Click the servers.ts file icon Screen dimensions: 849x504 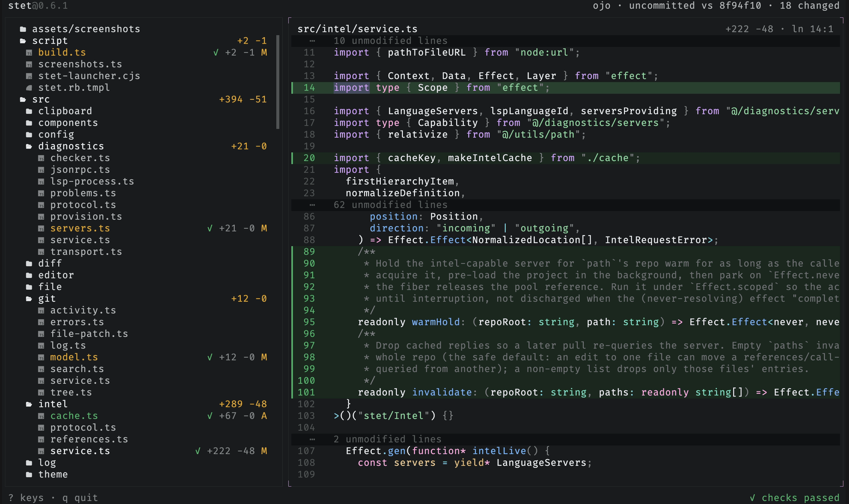[x=41, y=228]
